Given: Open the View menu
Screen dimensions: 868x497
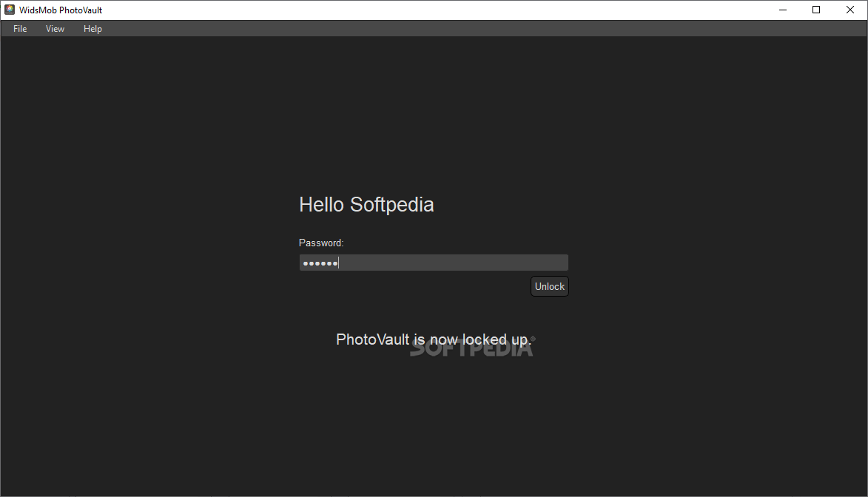Looking at the screenshot, I should 55,29.
